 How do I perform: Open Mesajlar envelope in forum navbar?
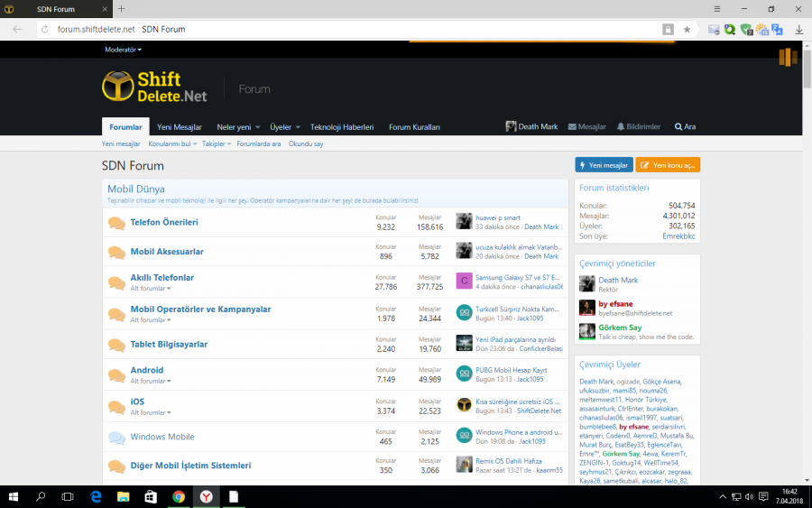tap(586, 127)
